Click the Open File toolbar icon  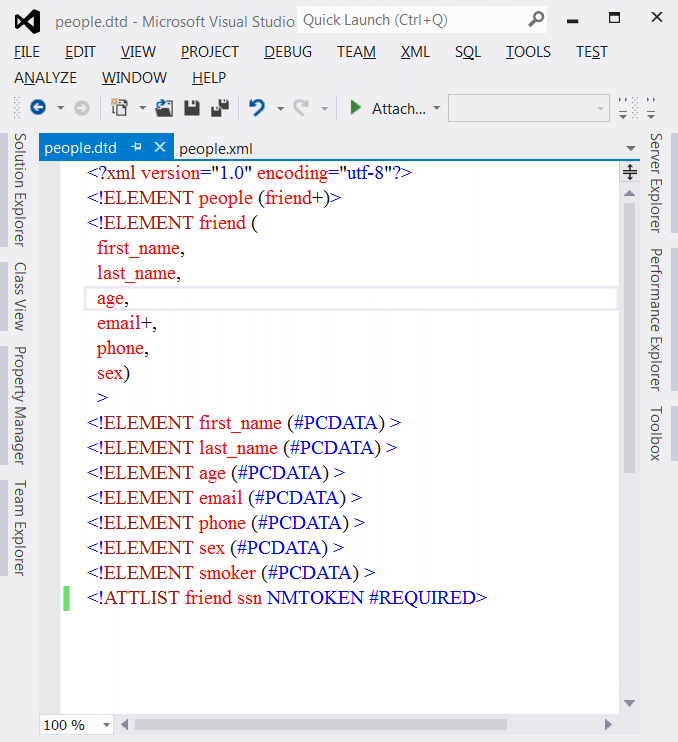point(164,108)
